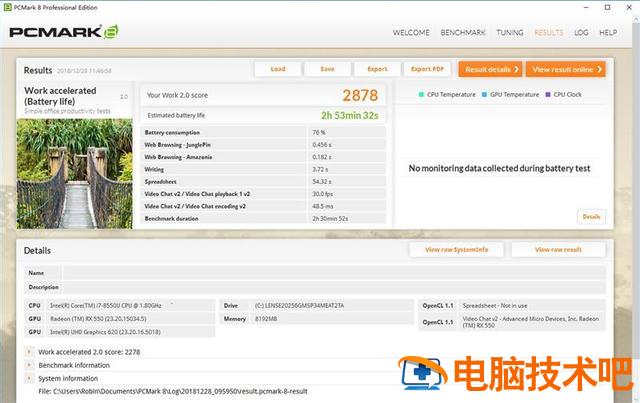The height and width of the screenshot is (403, 640).
Task: Select the Benchmark duration row
Action: [x=263, y=218]
